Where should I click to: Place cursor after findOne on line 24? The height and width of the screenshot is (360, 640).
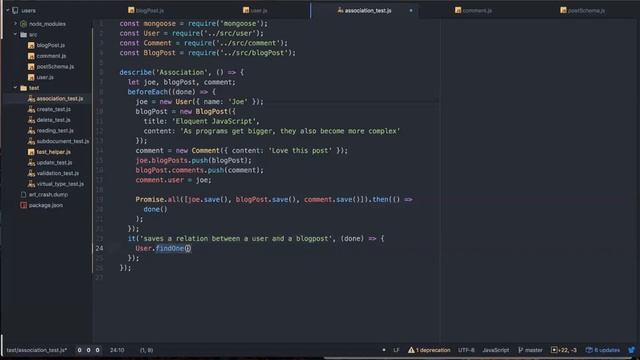(184, 248)
